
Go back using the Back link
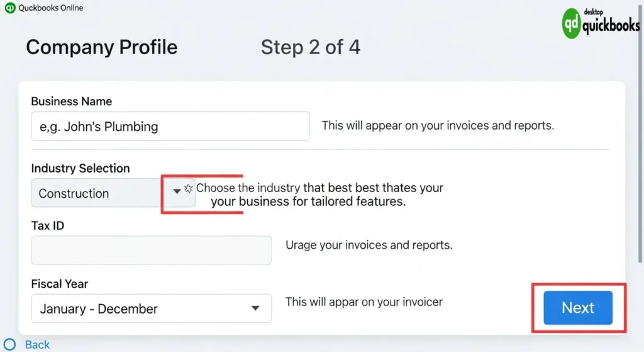(37, 344)
